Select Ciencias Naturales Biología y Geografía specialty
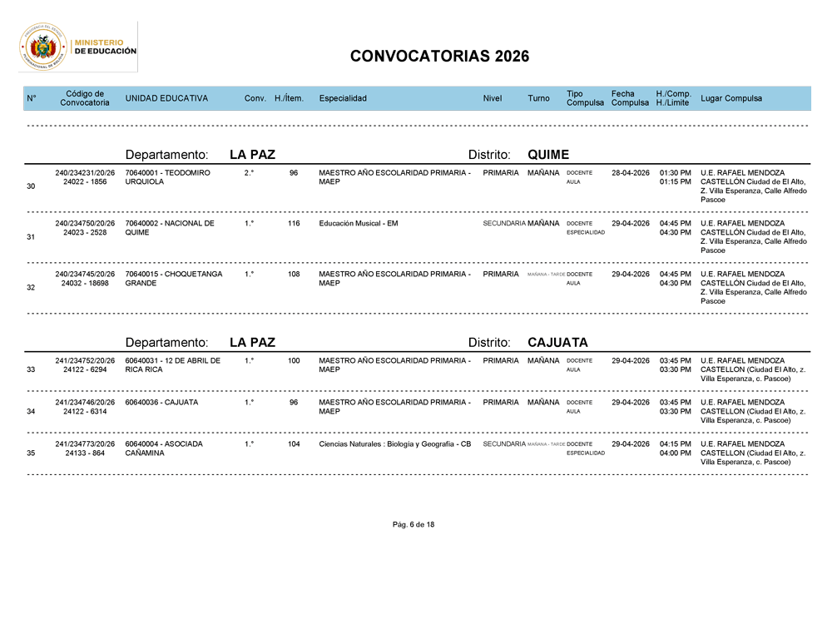The image size is (832, 644). pyautogui.click(x=394, y=444)
